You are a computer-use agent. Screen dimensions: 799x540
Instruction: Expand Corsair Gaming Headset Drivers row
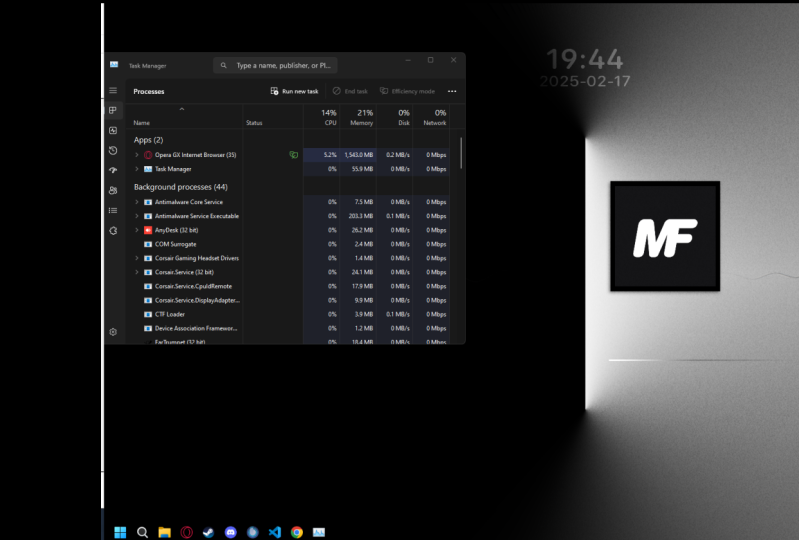click(x=137, y=258)
